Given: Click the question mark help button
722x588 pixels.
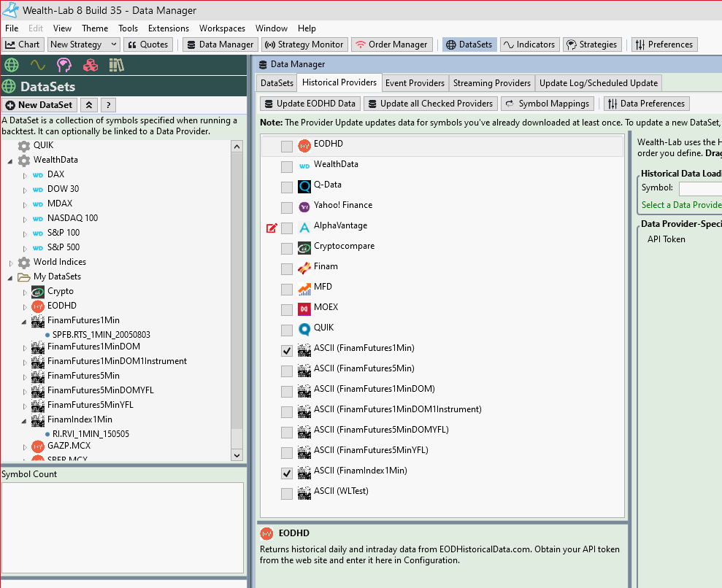Looking at the screenshot, I should 107,105.
